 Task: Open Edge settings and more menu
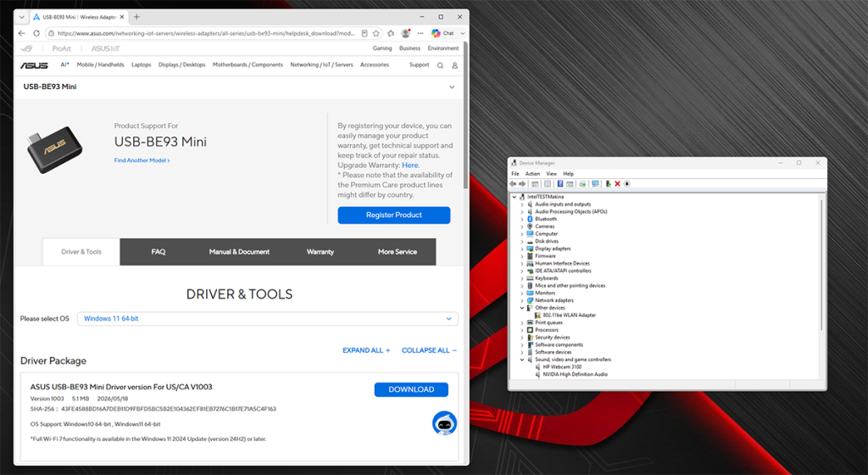pyautogui.click(x=420, y=33)
